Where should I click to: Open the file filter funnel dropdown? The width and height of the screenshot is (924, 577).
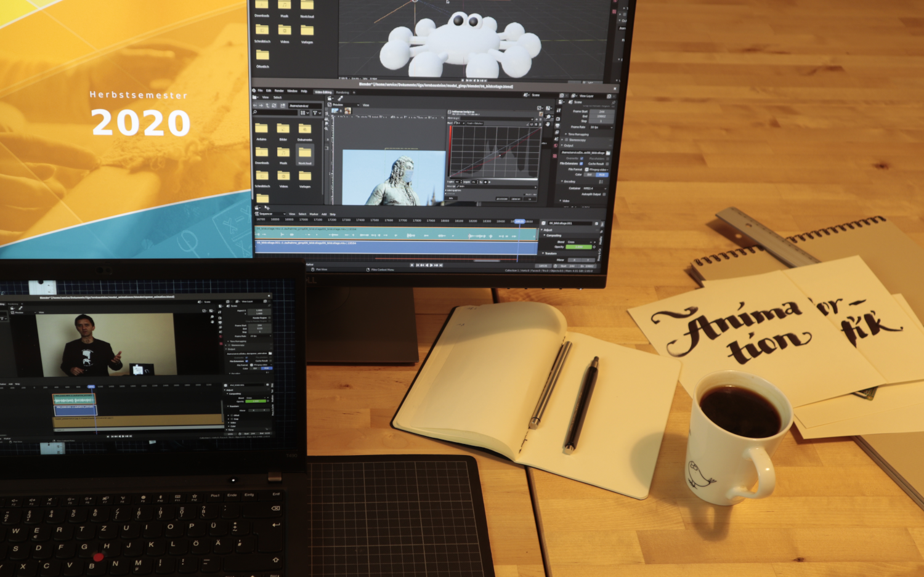(317, 113)
